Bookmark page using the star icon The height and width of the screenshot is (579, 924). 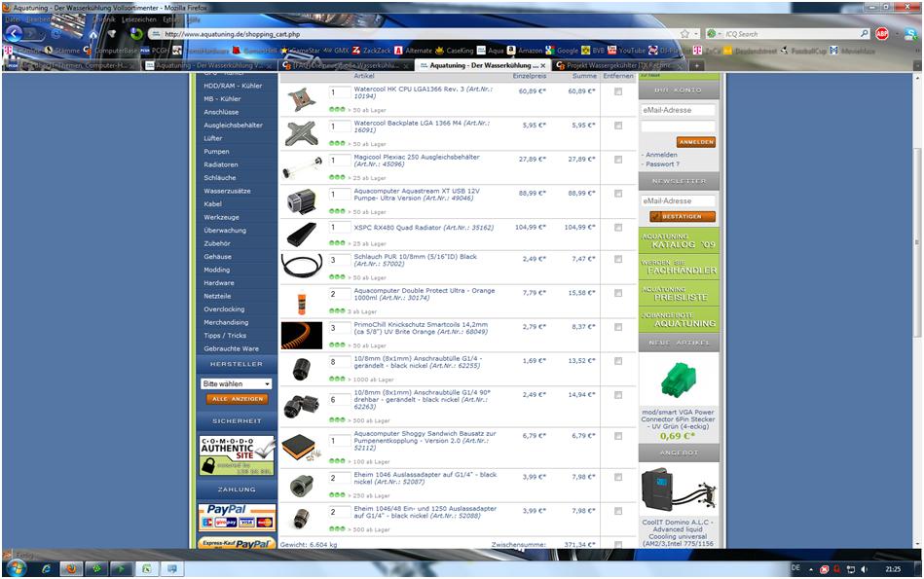point(684,34)
